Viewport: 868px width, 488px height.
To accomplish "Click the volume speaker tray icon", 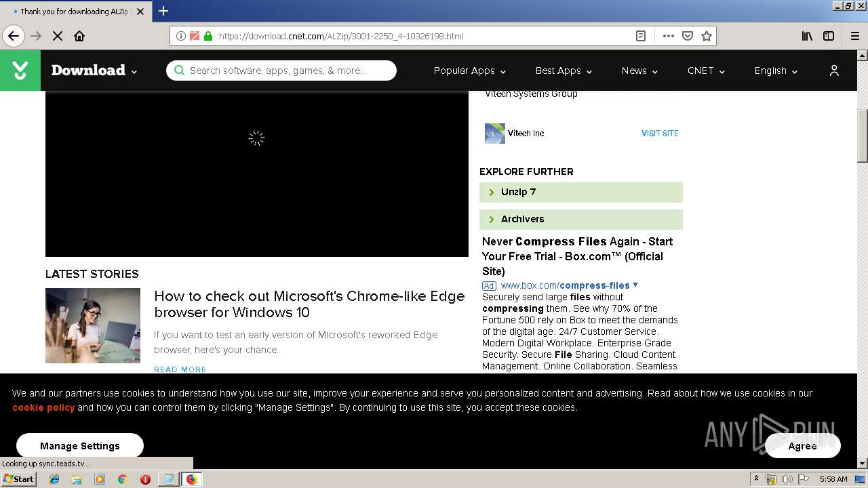I will [787, 479].
